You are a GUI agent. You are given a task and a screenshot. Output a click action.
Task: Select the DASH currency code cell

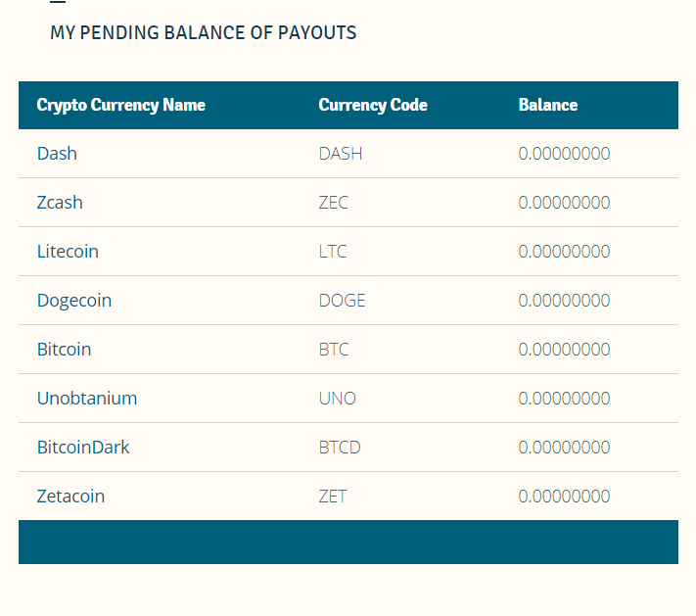coord(341,154)
